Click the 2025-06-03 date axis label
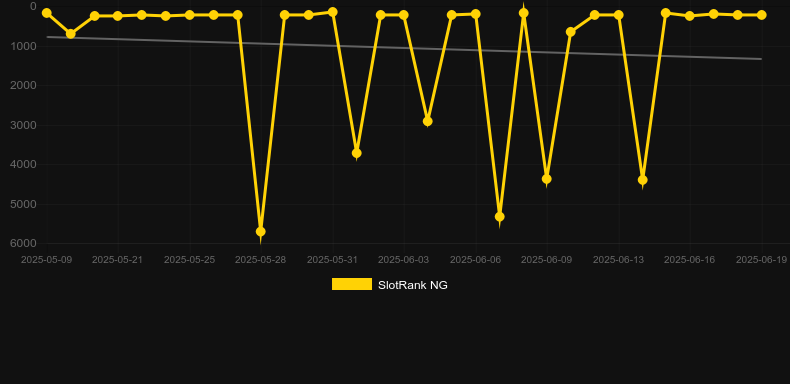This screenshot has width=790, height=384. coord(404,260)
